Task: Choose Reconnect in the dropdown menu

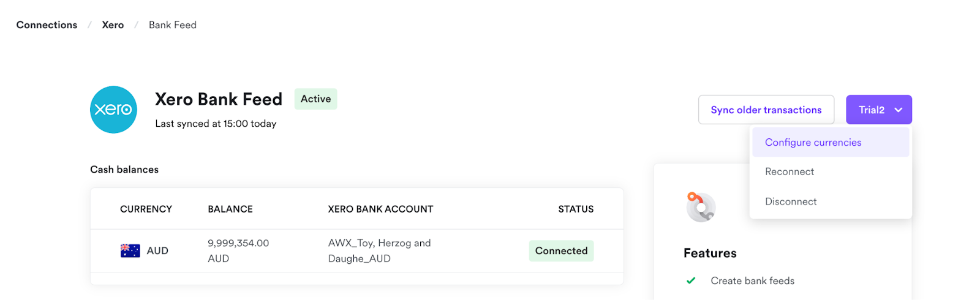Action: tap(790, 172)
